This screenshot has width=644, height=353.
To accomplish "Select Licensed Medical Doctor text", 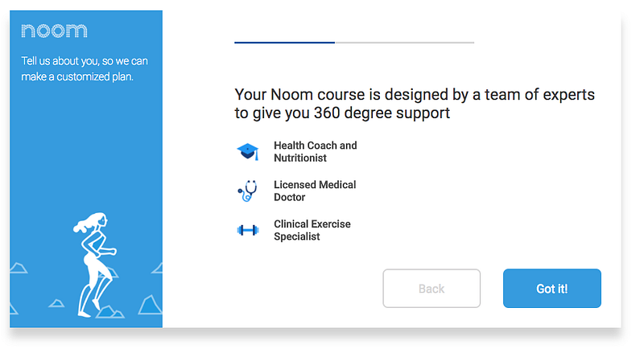I will [x=315, y=191].
